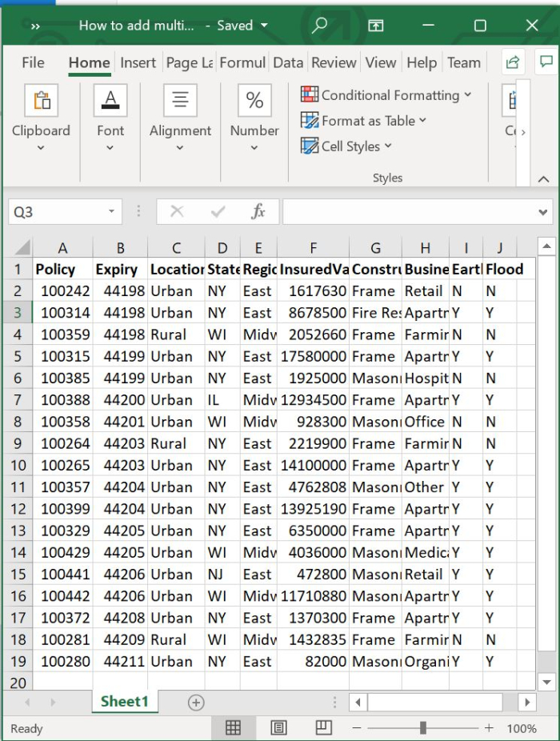
Task: Expand the Alignment dropdown arrow
Action: coord(179,148)
